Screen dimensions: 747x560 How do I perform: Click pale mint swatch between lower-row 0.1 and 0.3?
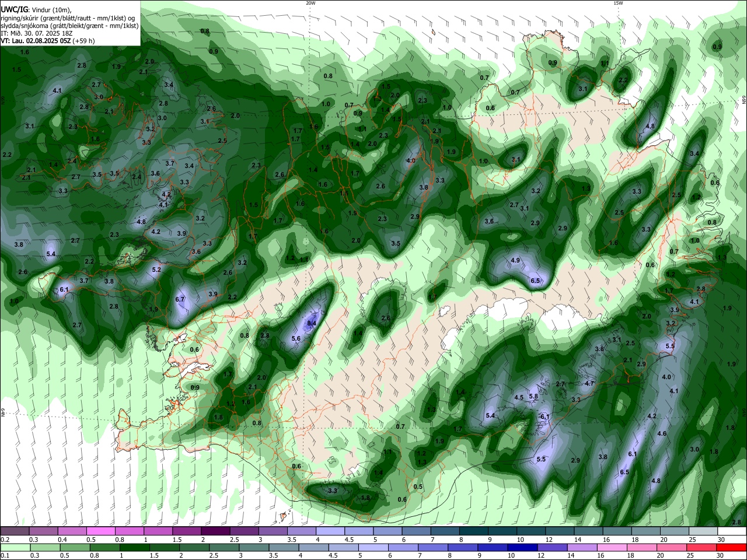[x=15, y=547]
